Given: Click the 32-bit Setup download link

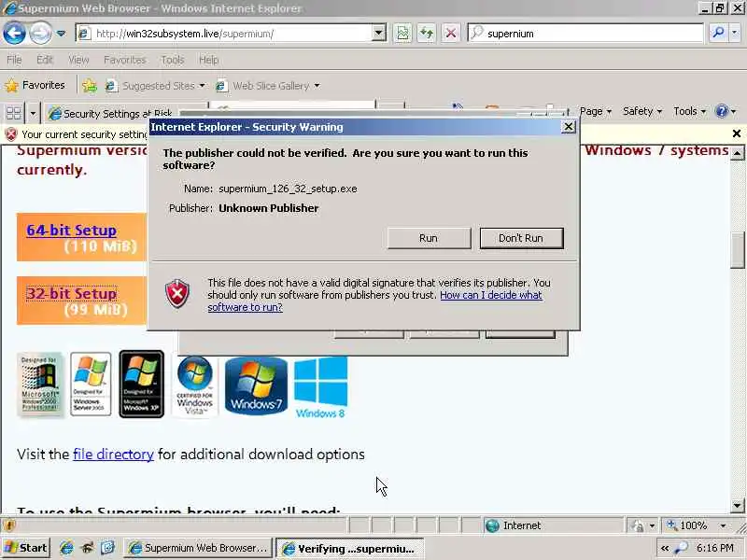Looking at the screenshot, I should point(72,293).
